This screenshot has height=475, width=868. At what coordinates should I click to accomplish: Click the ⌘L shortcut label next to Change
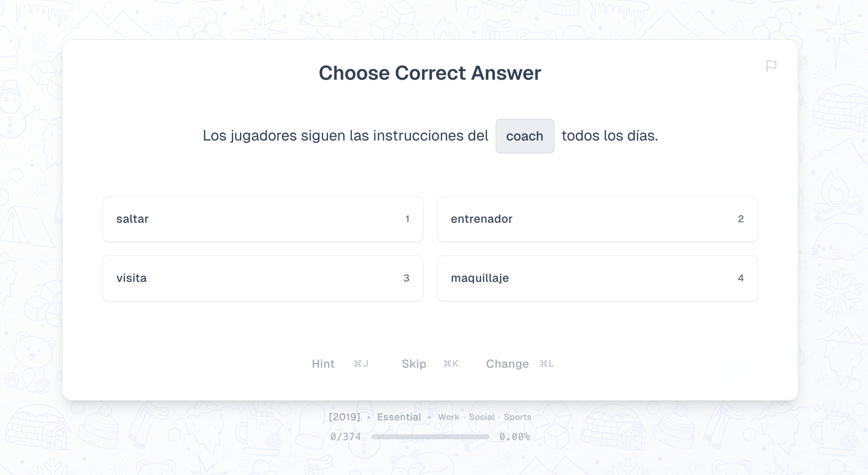547,364
